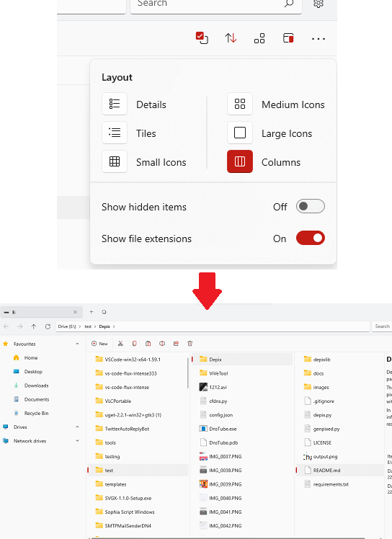
Task: Toggle the preview pane icon
Action: tap(288, 37)
